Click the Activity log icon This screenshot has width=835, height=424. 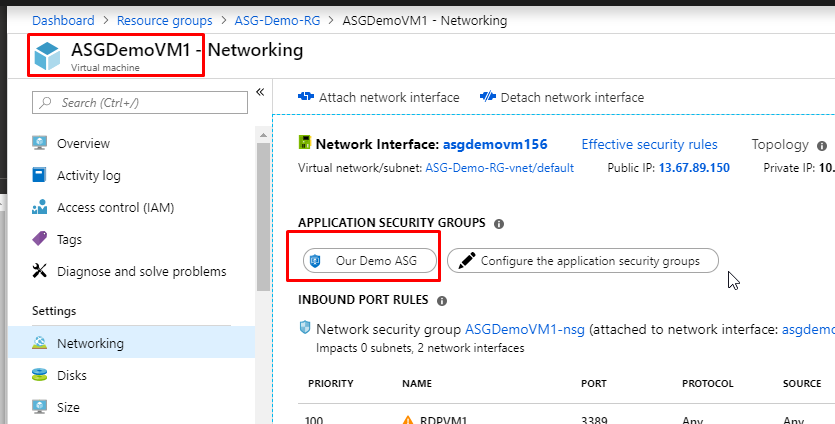[40, 175]
